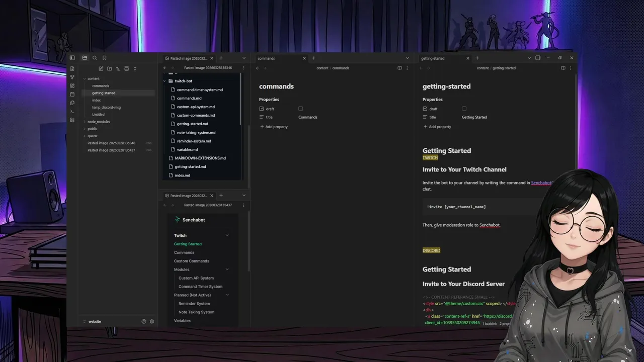Screen dimensions: 644x362
Task: Add new tab next to getting-started tab
Action: [477, 58]
